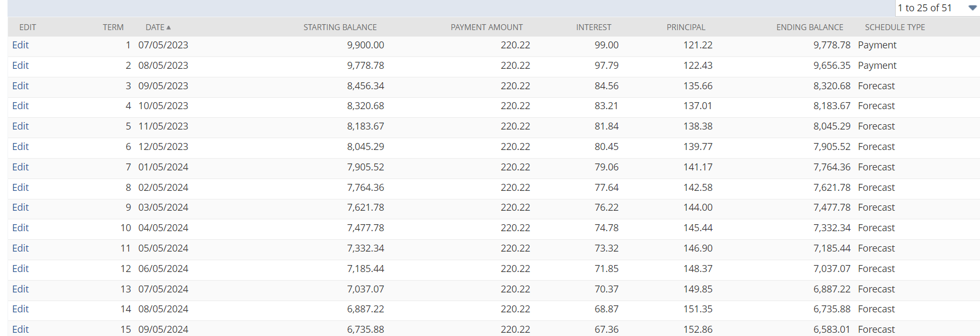Click ending balance 8,320.68 in term 3
Screen dimensions: 980x336
pyautogui.click(x=832, y=86)
